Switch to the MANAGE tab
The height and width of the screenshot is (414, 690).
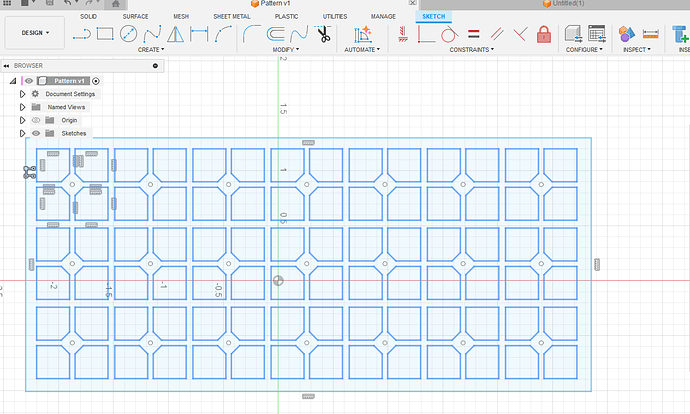383,17
